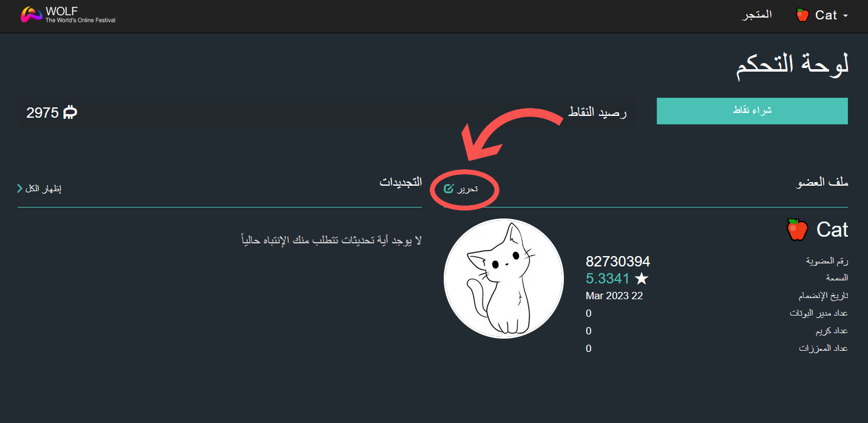Click the apple icon beside Cat in header
The width and height of the screenshot is (868, 423).
click(802, 15)
